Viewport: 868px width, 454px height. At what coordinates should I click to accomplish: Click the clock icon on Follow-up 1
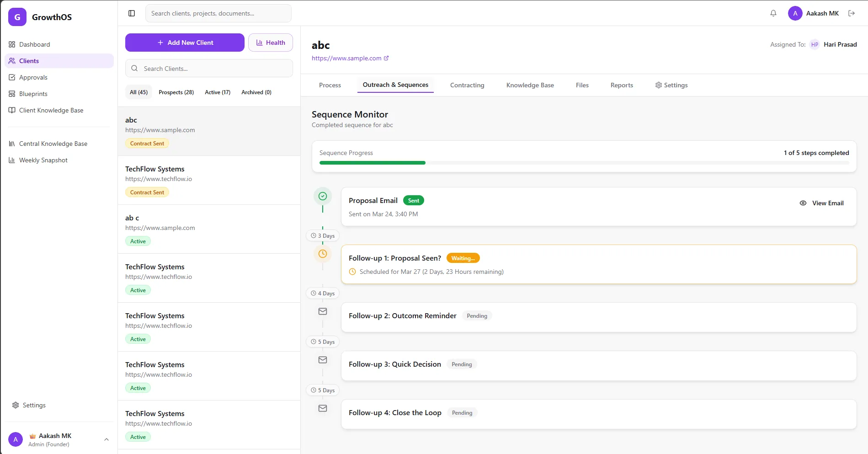point(323,254)
